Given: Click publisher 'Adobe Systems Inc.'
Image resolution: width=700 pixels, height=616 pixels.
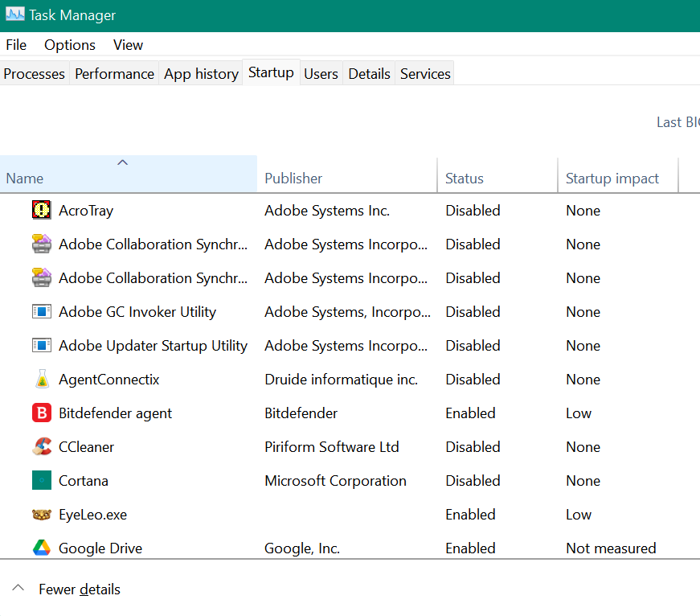Looking at the screenshot, I should coord(327,211).
